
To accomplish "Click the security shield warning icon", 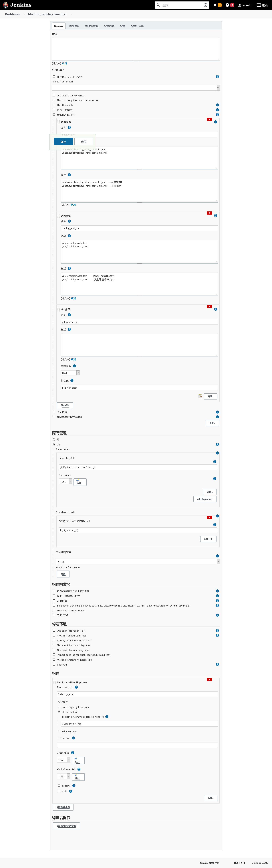I will coord(227,5).
